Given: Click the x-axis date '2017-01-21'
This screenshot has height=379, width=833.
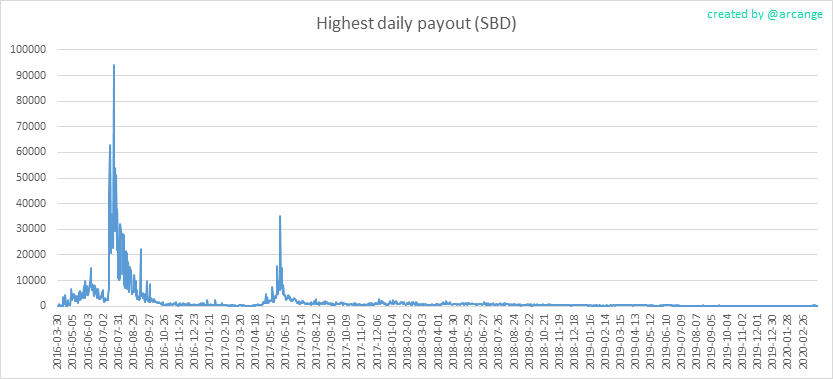Looking at the screenshot, I should coord(210,341).
